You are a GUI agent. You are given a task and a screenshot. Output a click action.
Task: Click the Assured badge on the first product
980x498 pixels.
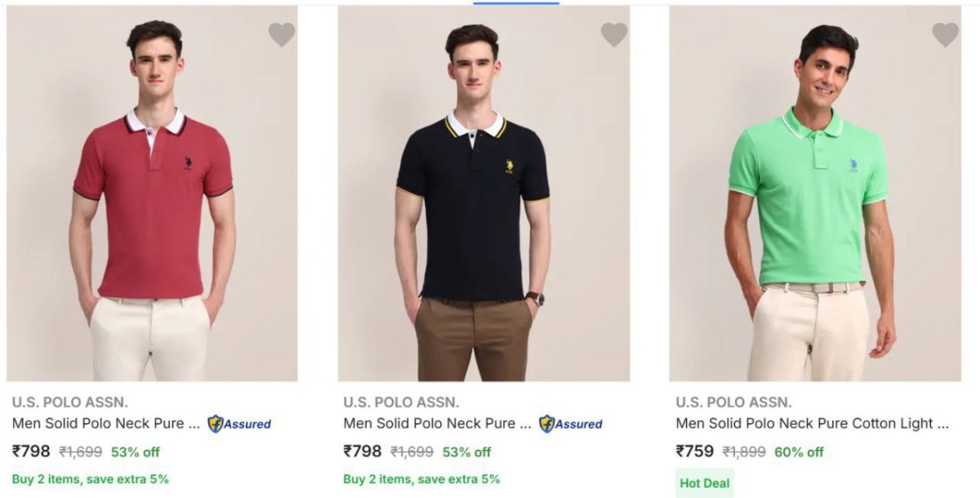coord(240,424)
